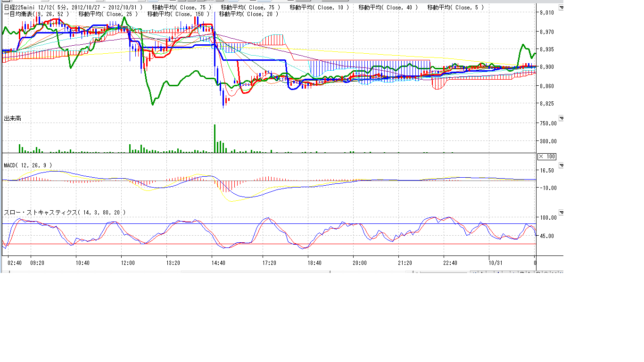
Task: Click the 移動平均 (Close, 10) indicator label
Action: (319, 8)
